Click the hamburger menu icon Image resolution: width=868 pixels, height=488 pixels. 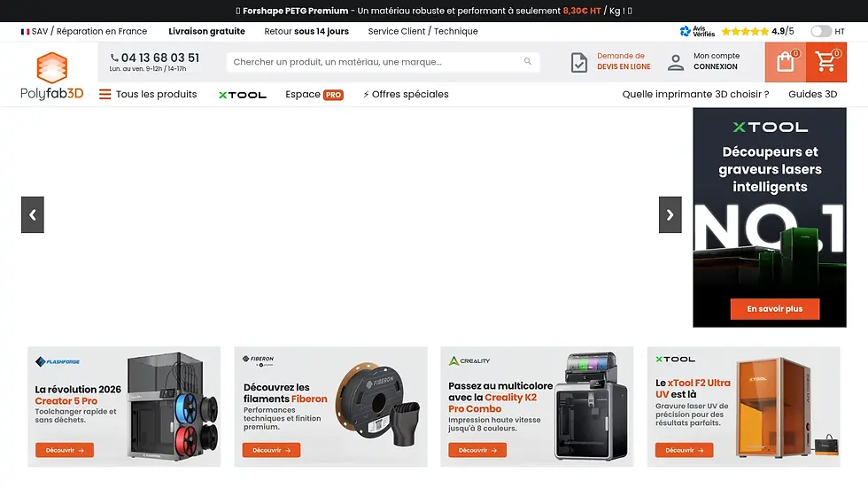[105, 95]
